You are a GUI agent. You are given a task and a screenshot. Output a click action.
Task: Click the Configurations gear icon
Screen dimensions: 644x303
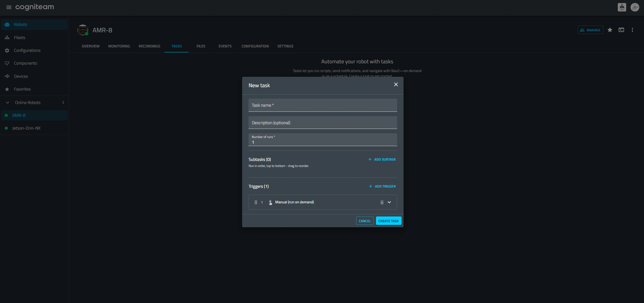coord(7,50)
